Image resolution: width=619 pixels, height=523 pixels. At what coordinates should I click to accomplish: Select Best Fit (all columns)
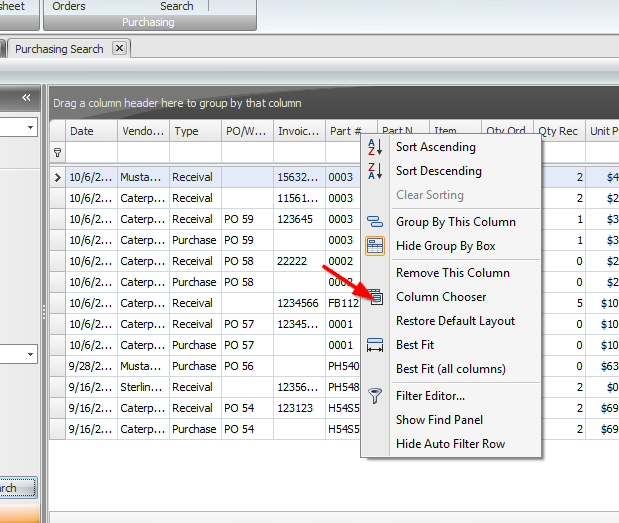[x=451, y=369]
